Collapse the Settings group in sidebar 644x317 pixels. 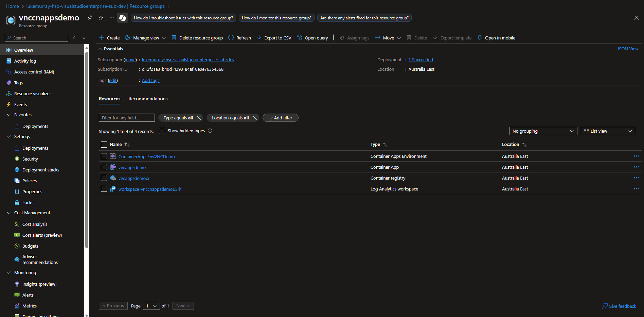9,136
